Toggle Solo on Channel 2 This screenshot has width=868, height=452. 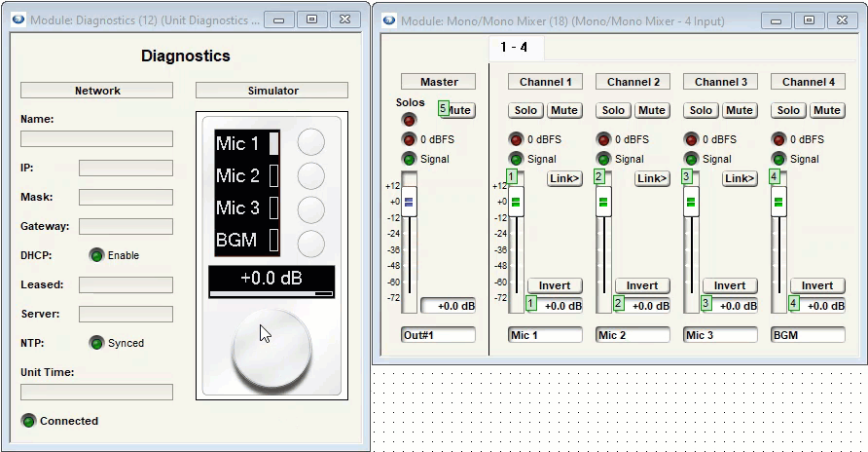[613, 110]
